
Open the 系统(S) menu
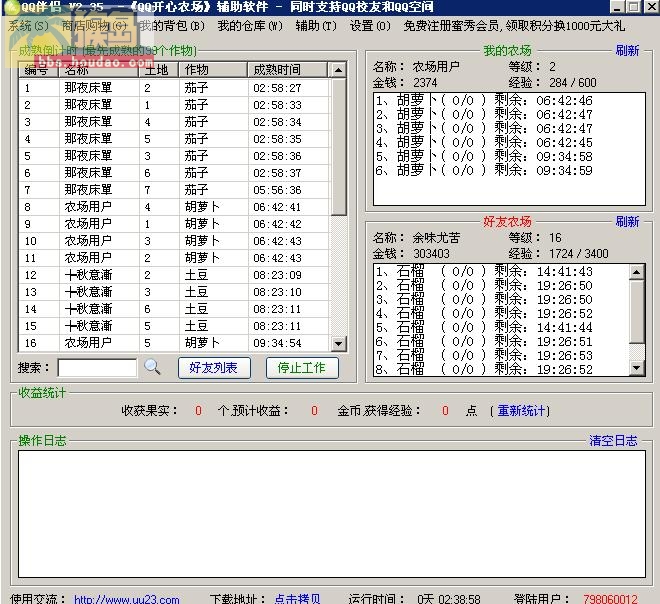[29, 26]
